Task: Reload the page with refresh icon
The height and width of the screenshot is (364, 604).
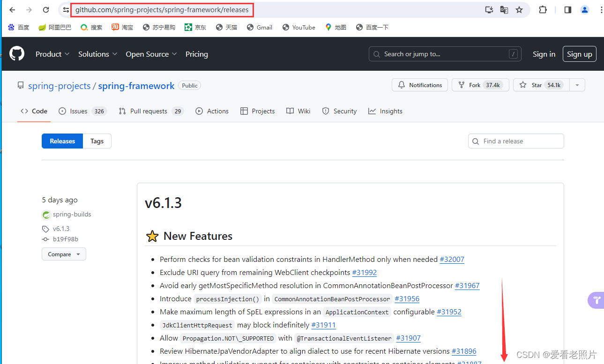Action: 46,10
